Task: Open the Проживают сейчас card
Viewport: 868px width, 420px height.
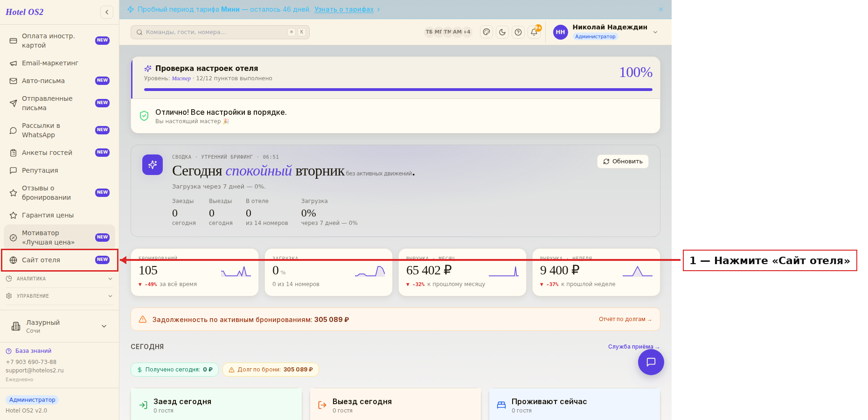Action: (x=575, y=404)
